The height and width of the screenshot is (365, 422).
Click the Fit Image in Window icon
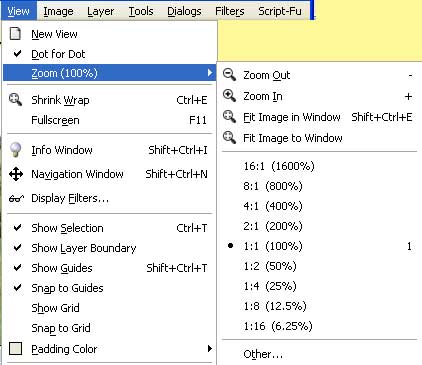229,117
